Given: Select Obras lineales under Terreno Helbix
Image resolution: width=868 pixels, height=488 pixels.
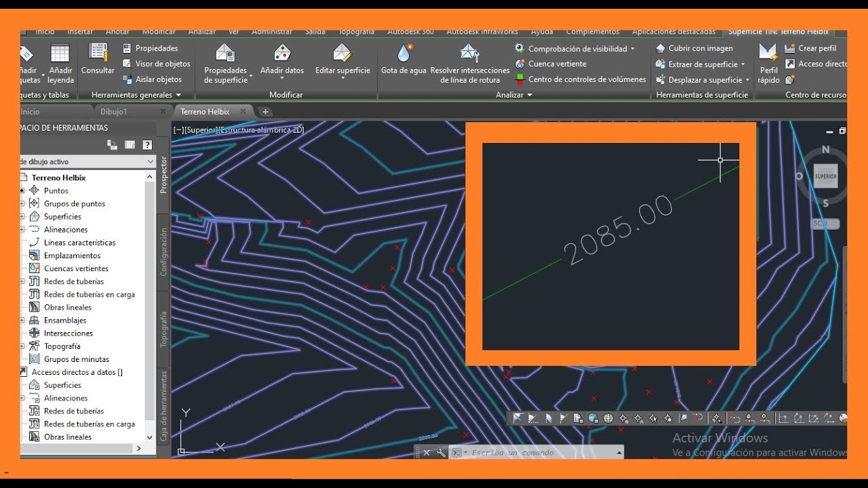Looking at the screenshot, I should pyautogui.click(x=68, y=308).
